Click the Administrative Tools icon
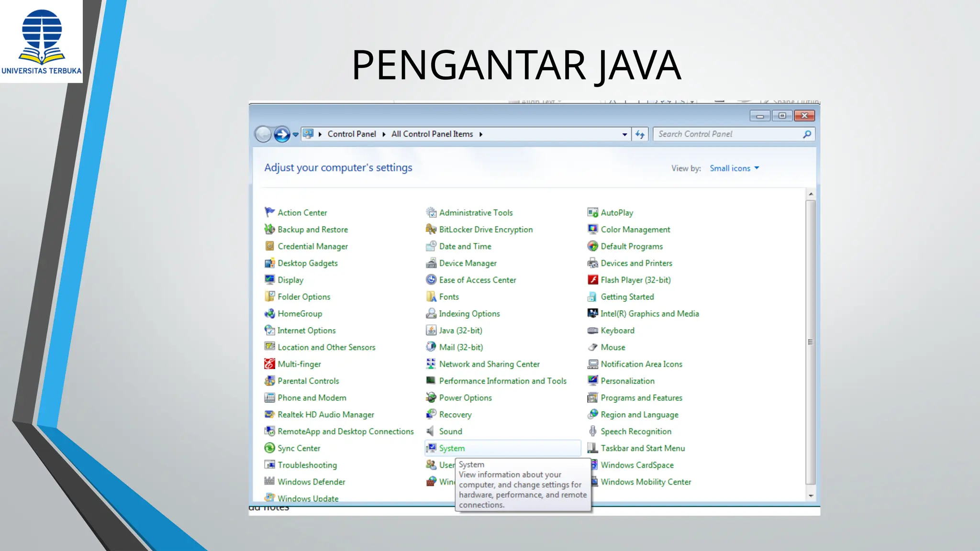This screenshot has width=980, height=551. 431,212
